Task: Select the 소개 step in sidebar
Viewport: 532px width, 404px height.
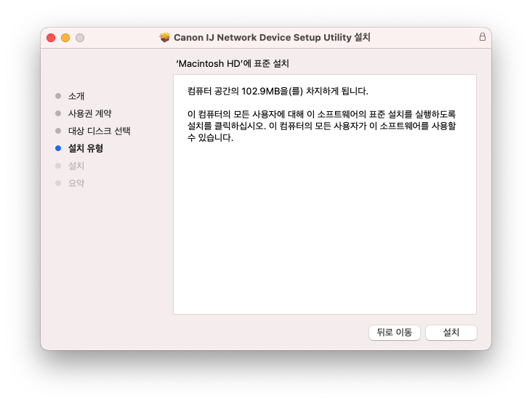Action: pos(76,96)
